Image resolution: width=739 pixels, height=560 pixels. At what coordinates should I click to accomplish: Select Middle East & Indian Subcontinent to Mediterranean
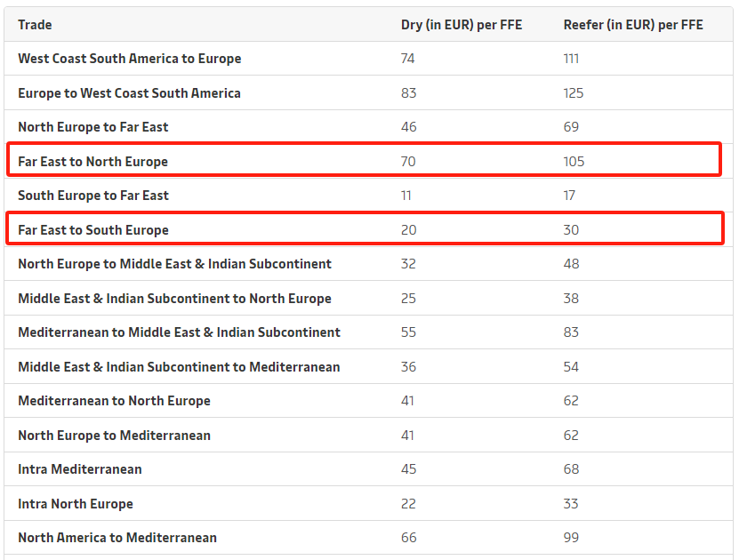click(x=179, y=367)
